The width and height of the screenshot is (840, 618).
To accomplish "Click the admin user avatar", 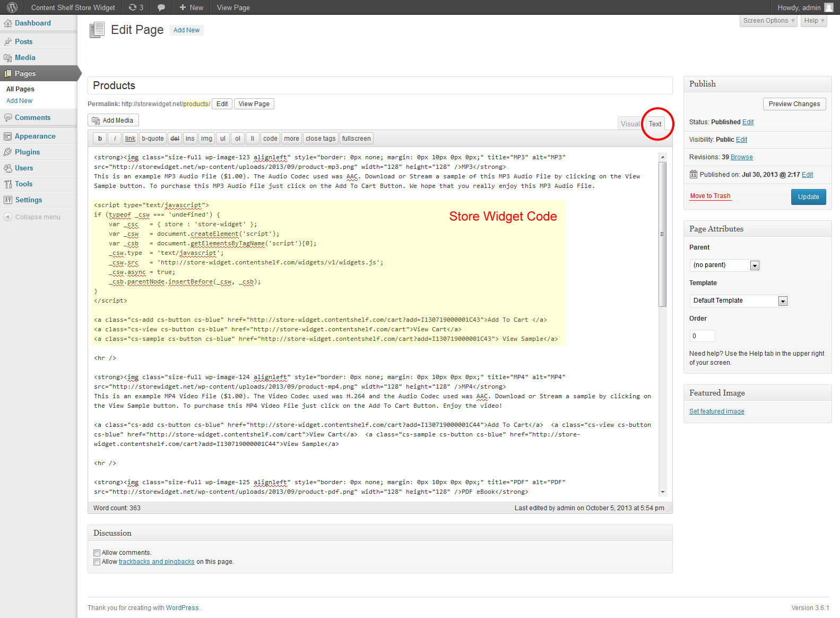I will 828,7.
